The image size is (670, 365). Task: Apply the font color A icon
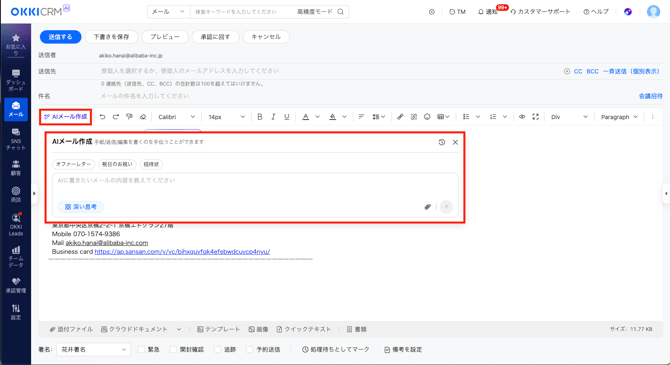[306, 117]
